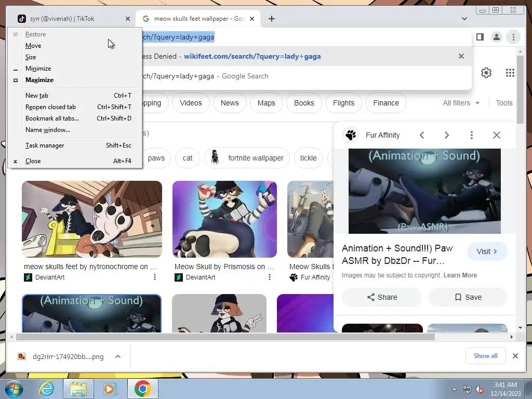
Task: Switch to Books results
Action: pos(304,103)
